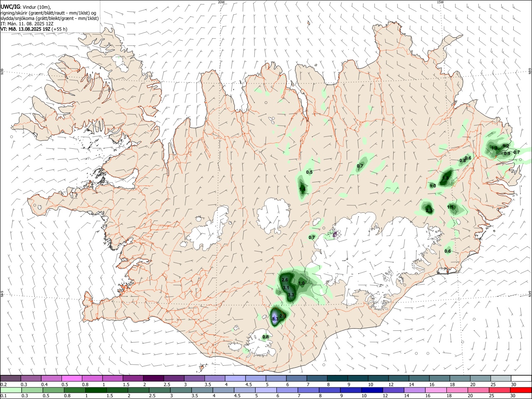Click the 3.1 precipitation value label

pos(286,288)
